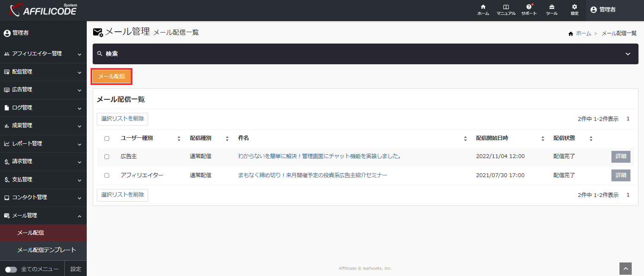Sort the table by 配信開始日時 column
Screen dimensions: 644x276
point(543,139)
